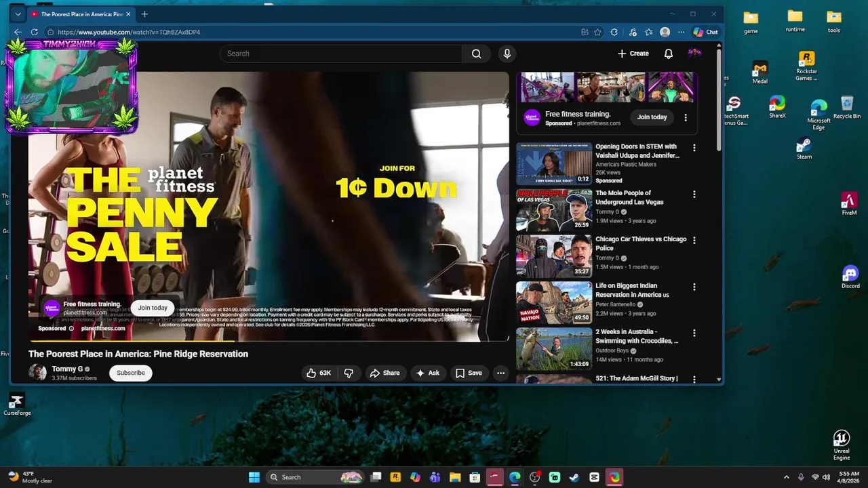Screen dimensions: 868x488
Task: Open ShareX desktop shortcut
Action: pyautogui.click(x=777, y=107)
